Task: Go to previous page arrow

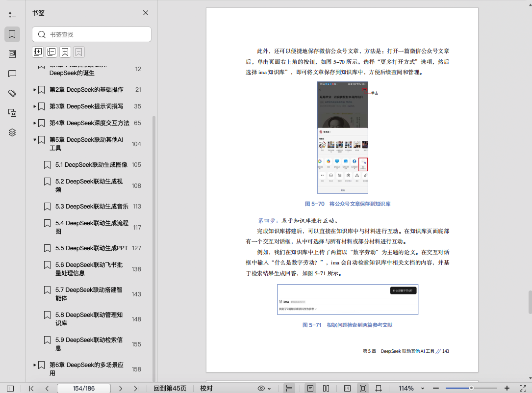Action: [x=47, y=388]
